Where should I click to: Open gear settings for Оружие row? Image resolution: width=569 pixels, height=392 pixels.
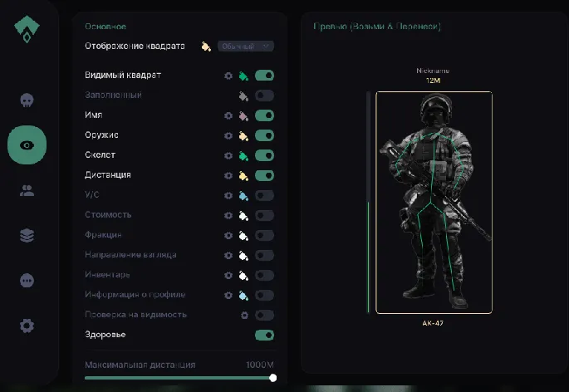coord(228,135)
